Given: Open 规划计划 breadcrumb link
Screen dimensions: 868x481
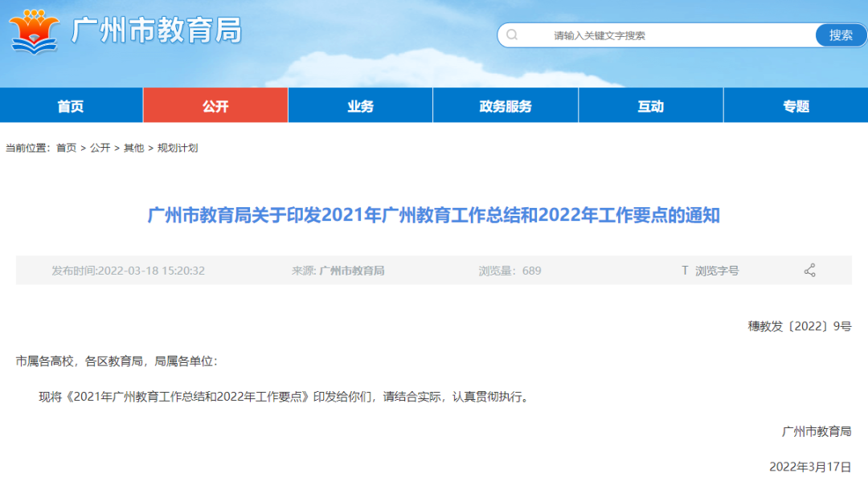Looking at the screenshot, I should (x=177, y=148).
